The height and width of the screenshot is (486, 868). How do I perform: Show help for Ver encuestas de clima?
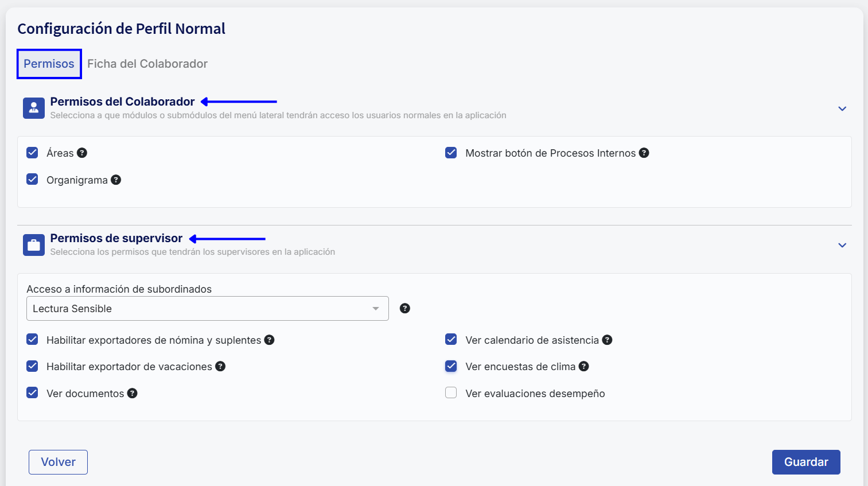583,366
